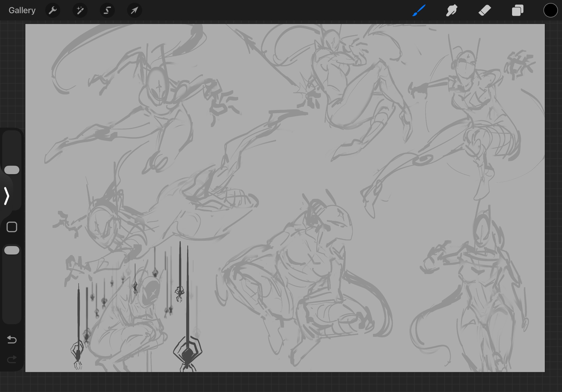Select the Smudge finger tool
This screenshot has height=392, width=562.
point(452,10)
